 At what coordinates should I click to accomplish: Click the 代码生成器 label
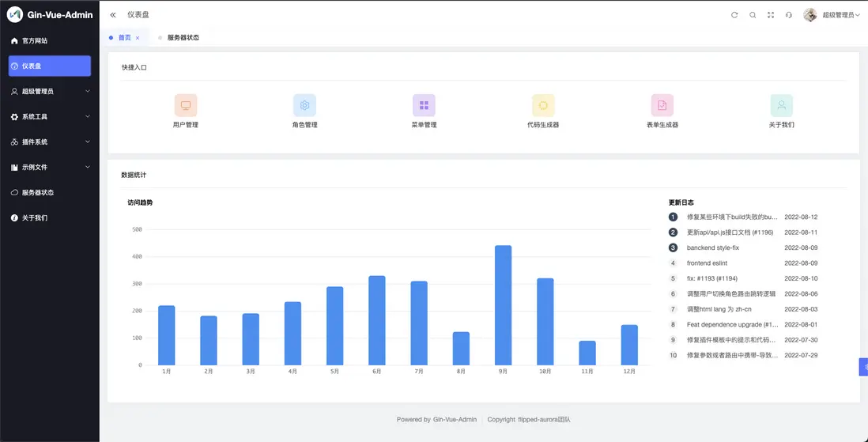point(543,125)
